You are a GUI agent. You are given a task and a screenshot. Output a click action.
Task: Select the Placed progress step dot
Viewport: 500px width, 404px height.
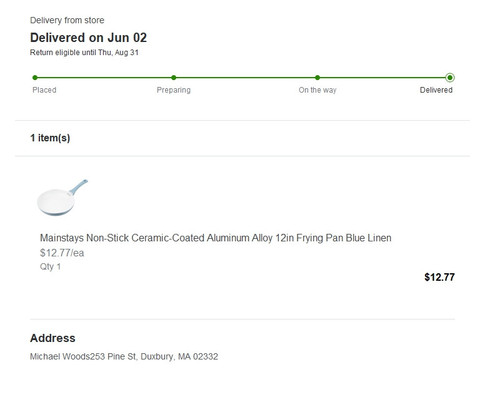point(35,78)
